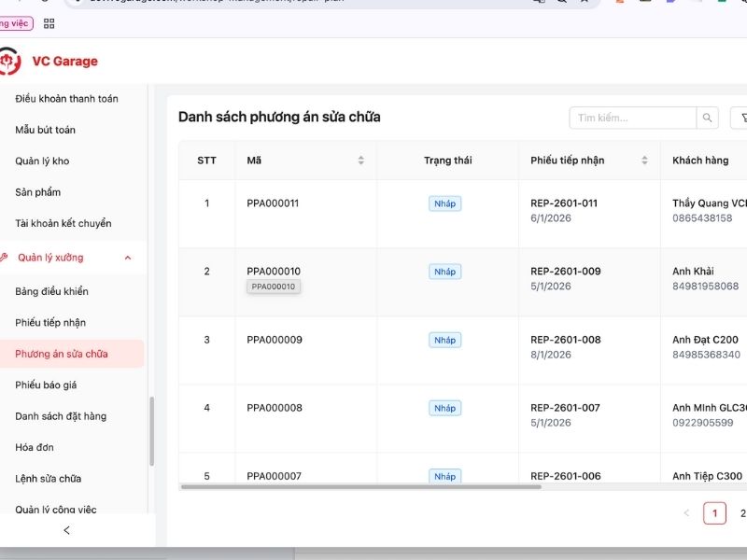Click the search magnifier button

pos(708,118)
